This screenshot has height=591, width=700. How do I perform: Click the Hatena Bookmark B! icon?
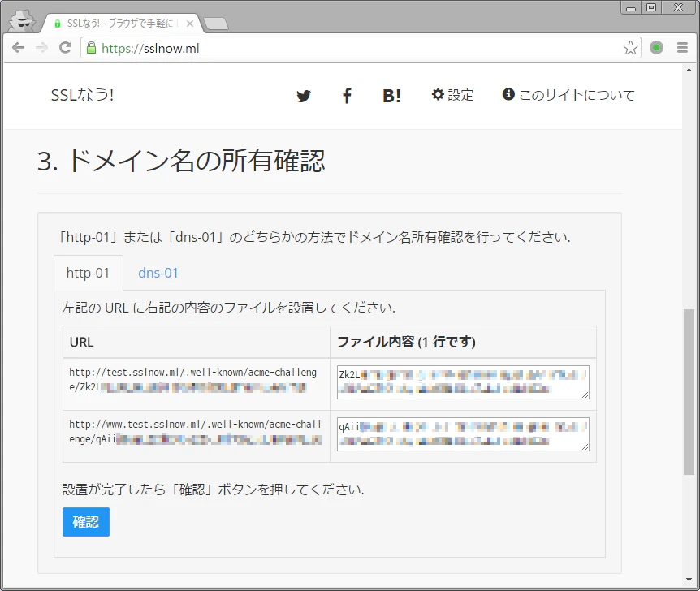tap(391, 96)
